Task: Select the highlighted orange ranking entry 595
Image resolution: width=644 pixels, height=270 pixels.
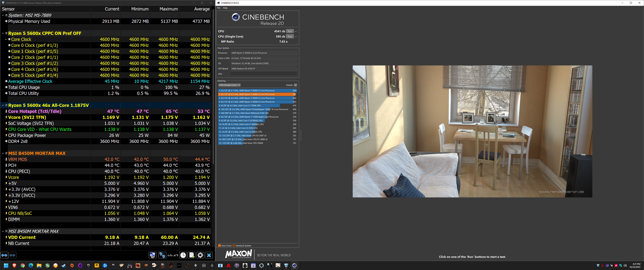Action: pos(257,94)
